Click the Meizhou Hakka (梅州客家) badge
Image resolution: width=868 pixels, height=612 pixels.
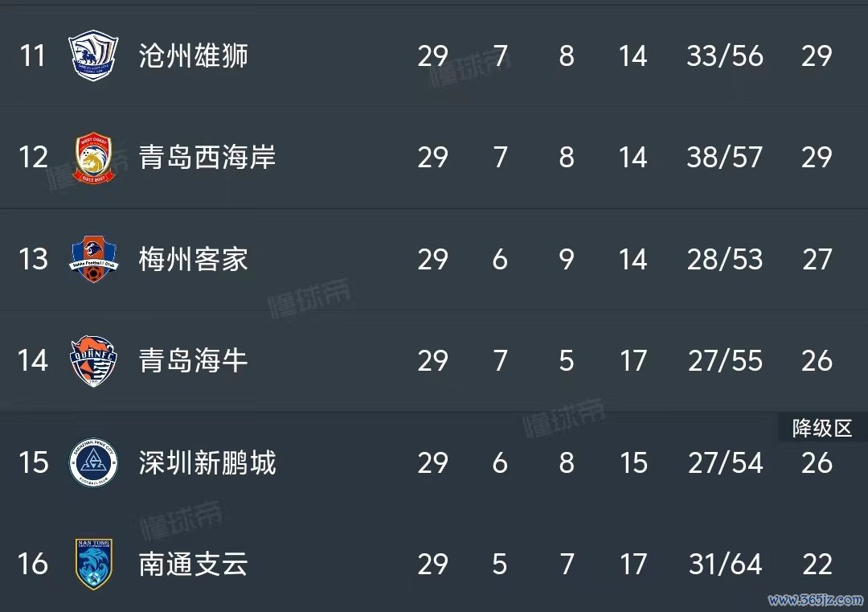93,259
